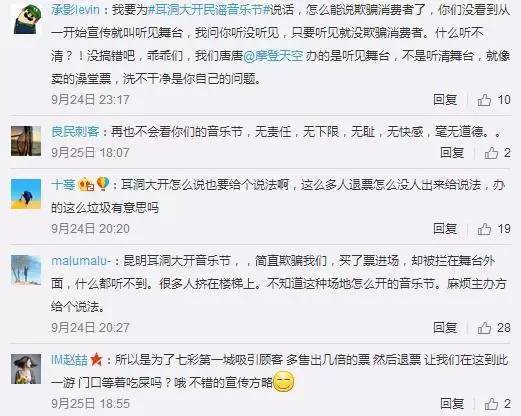Like 承影levin's comment with 10 likes

[484, 100]
